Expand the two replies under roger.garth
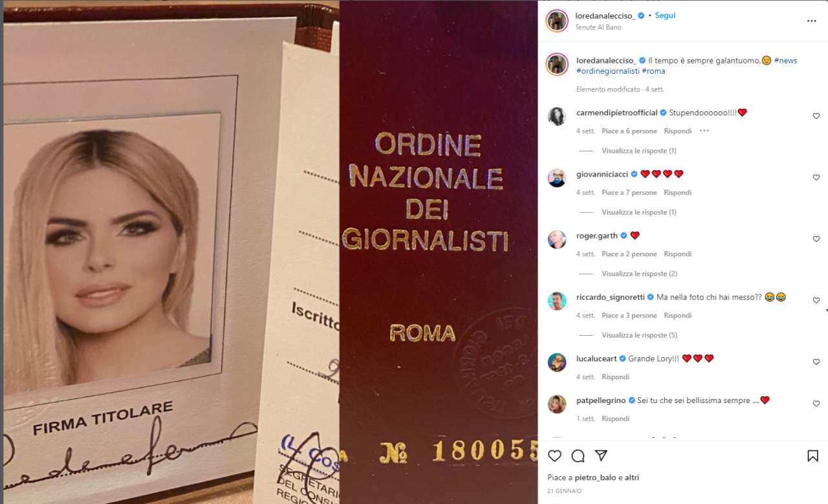828x504 pixels. (639, 274)
